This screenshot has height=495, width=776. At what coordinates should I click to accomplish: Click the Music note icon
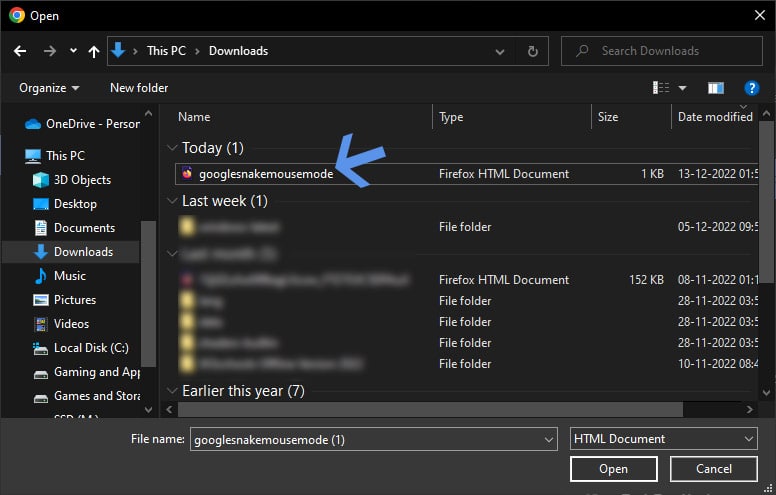[x=41, y=276]
